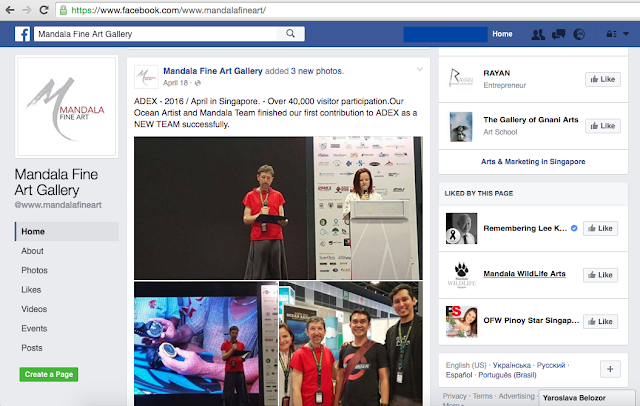640x406 pixels.
Task: Reload the page with refresh icon
Action: pos(44,10)
